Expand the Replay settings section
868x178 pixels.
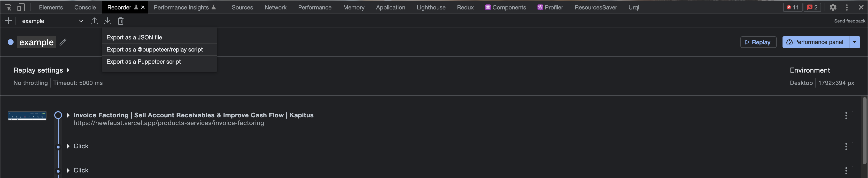(41, 70)
